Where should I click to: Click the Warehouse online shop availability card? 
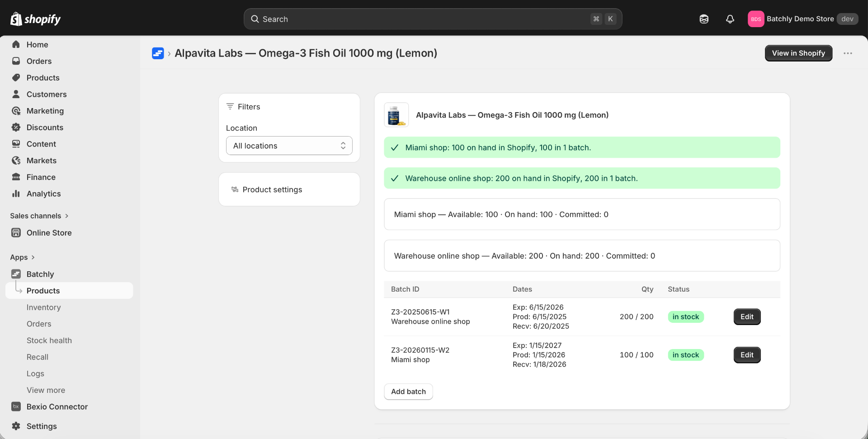point(582,256)
